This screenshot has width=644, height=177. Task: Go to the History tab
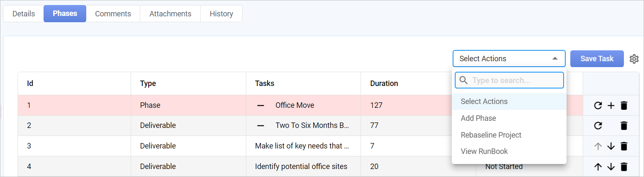click(222, 14)
